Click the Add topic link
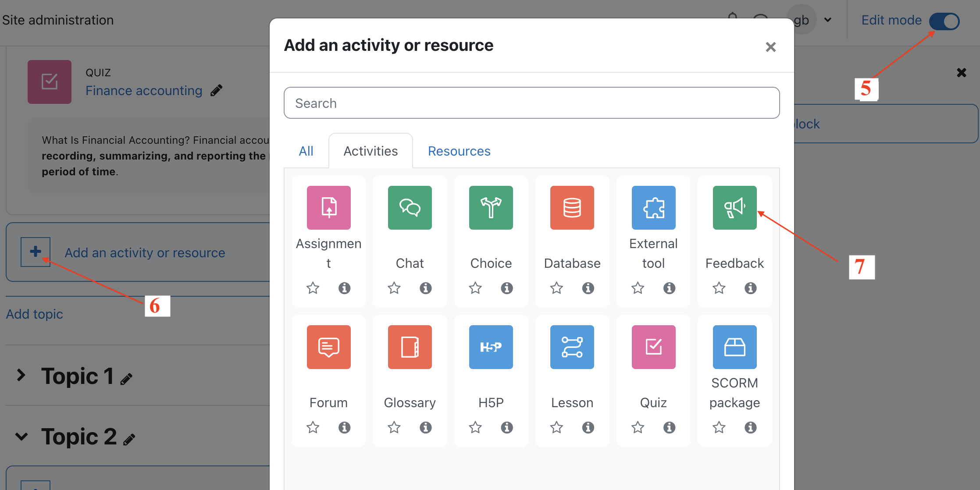Viewport: 980px width, 490px height. click(x=35, y=314)
